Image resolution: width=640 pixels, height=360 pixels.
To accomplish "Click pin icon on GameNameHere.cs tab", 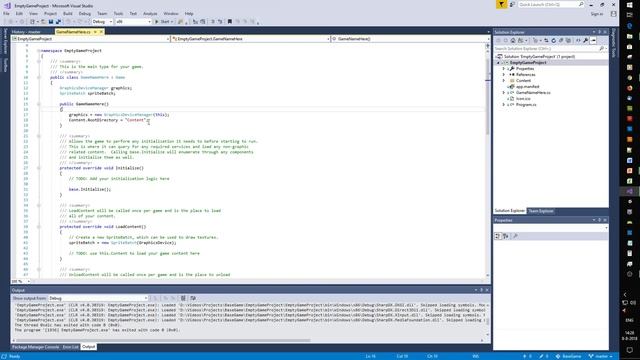I will [95, 32].
